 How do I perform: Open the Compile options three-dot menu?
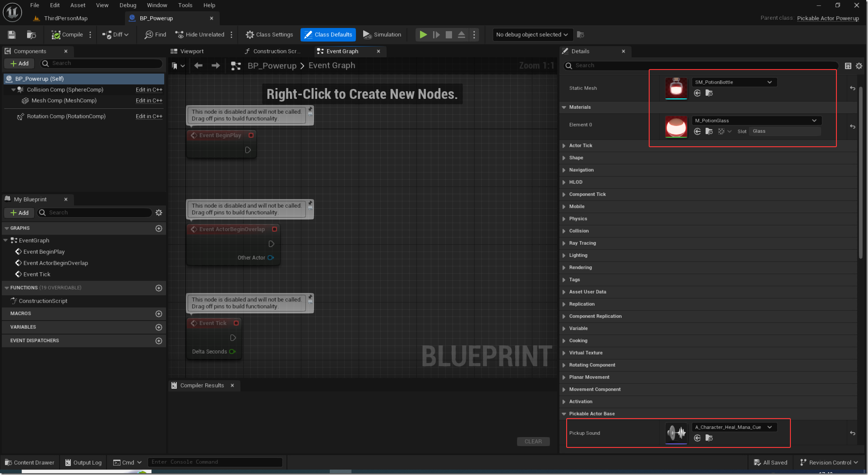(90, 35)
